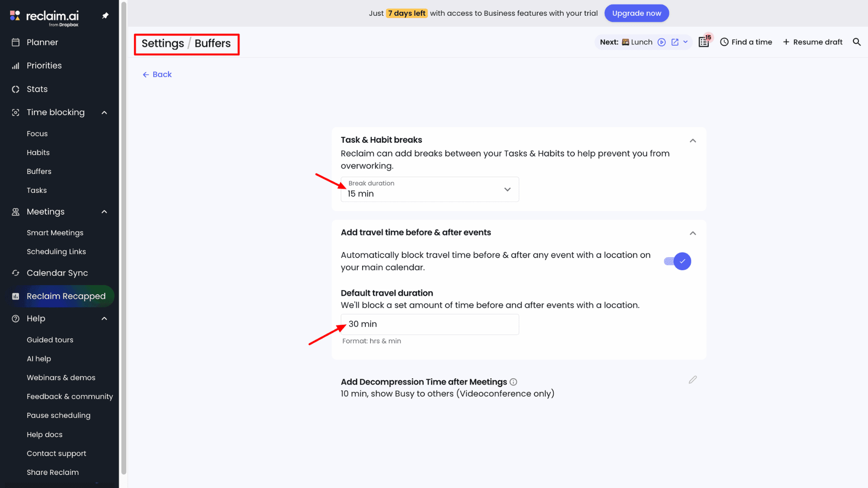Open Lunch event in external link icon
868x488 pixels.
(x=675, y=42)
